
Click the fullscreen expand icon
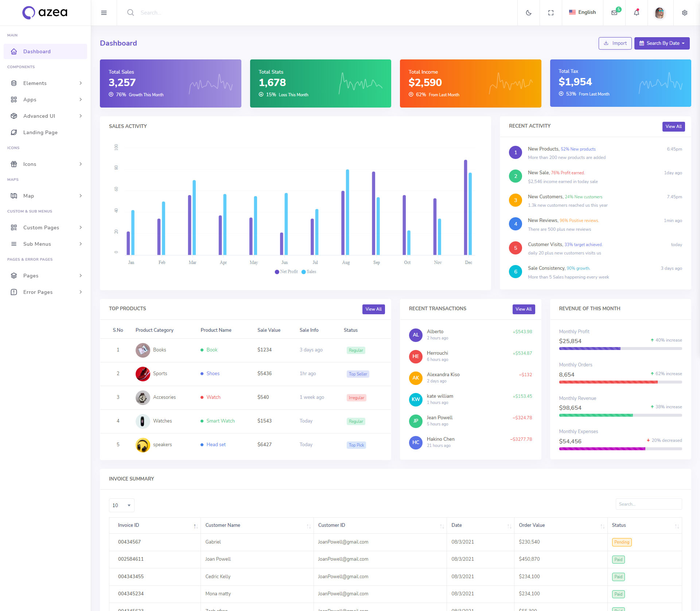pos(551,12)
